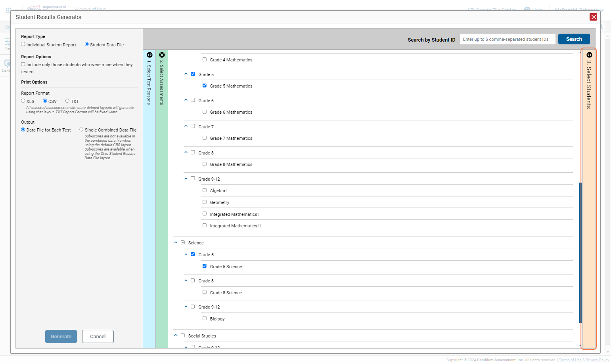
Task: Click the expand icon atop Select Test Reasons
Action: click(149, 55)
